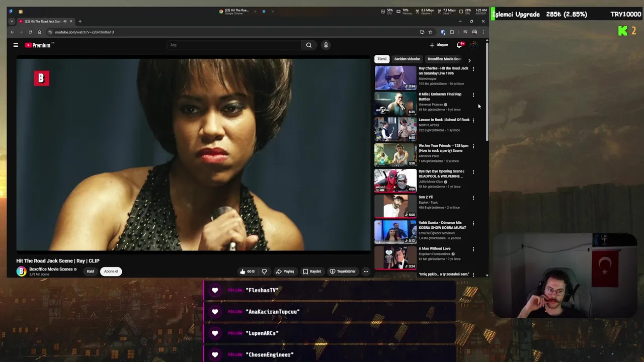This screenshot has height=362, width=644.
Task: Bookmark this page with star icon
Action: [430, 32]
